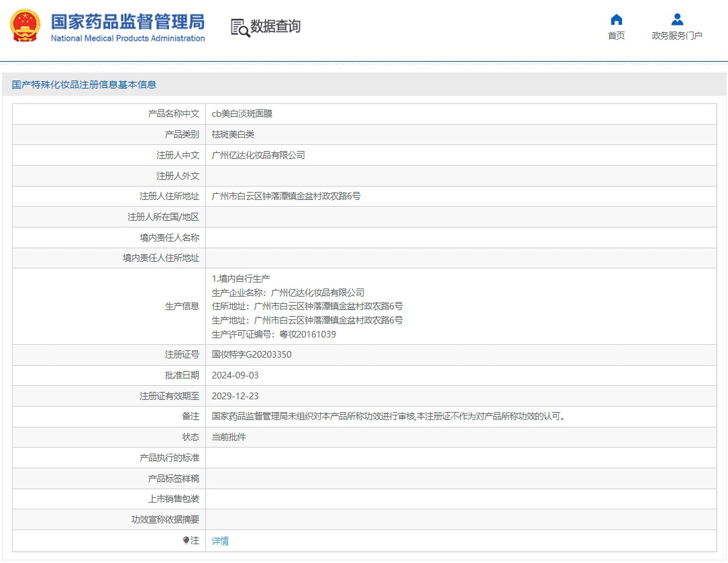Click the product category value 祛斑美白类
The image size is (728, 563).
(233, 135)
